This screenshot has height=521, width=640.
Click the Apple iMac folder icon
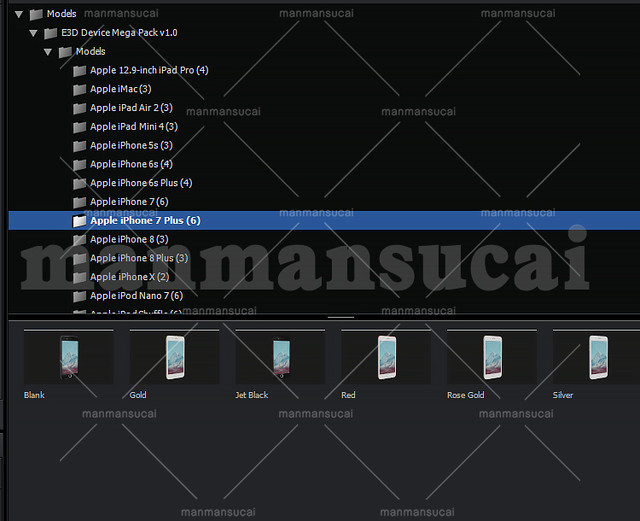point(79,90)
